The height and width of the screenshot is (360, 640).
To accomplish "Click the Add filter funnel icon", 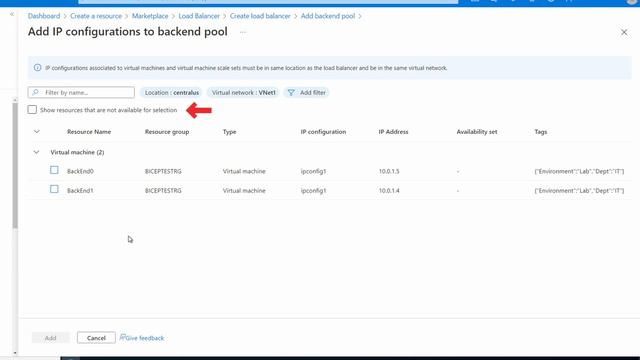I will [291, 93].
